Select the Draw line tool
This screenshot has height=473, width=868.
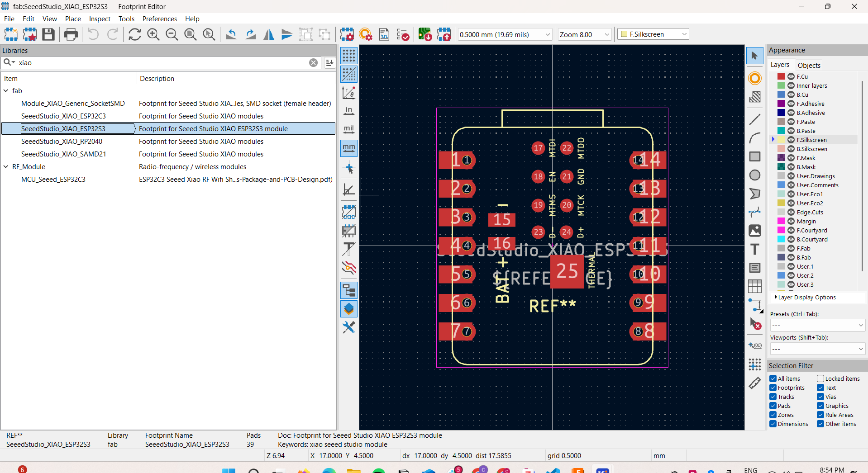pos(755,119)
